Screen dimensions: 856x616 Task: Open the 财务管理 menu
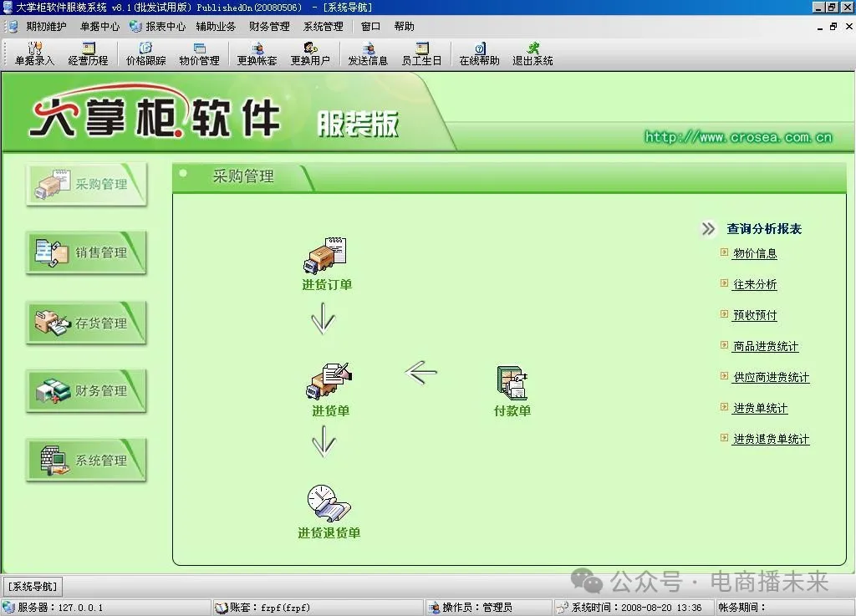click(x=269, y=26)
